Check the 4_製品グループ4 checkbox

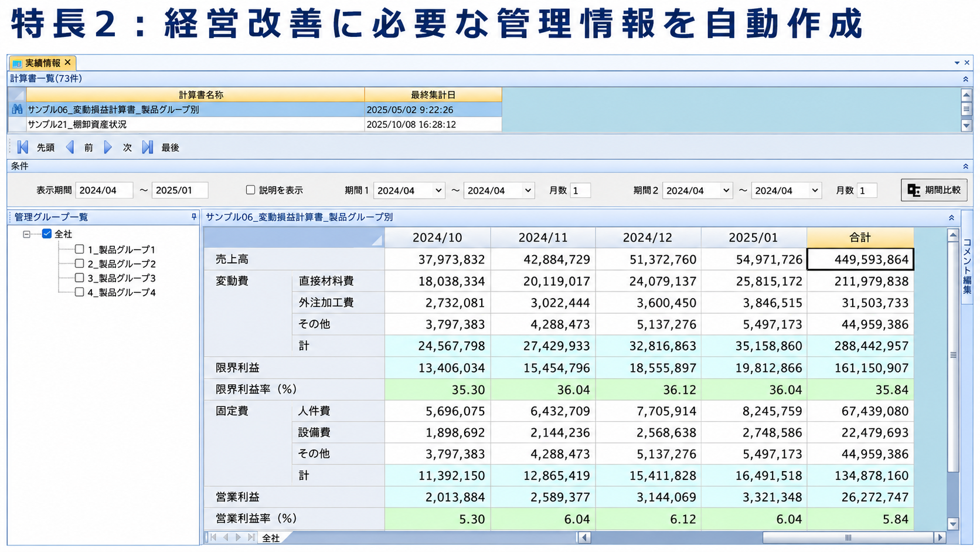80,292
